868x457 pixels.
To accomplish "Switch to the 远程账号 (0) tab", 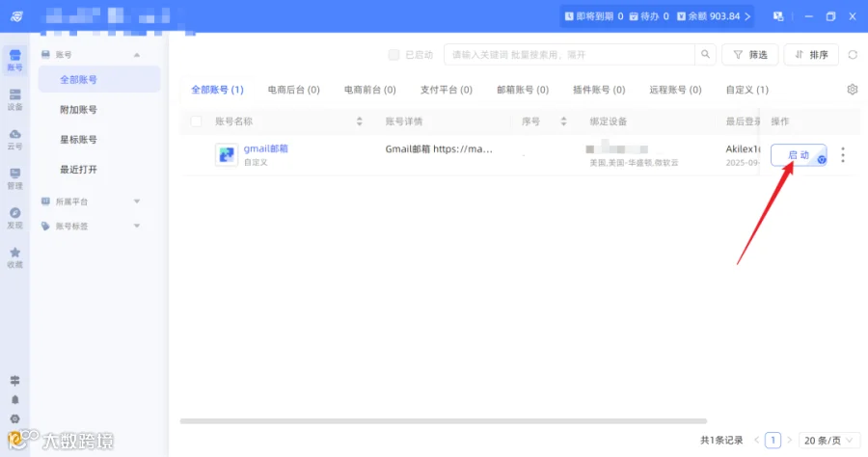I will click(x=675, y=90).
